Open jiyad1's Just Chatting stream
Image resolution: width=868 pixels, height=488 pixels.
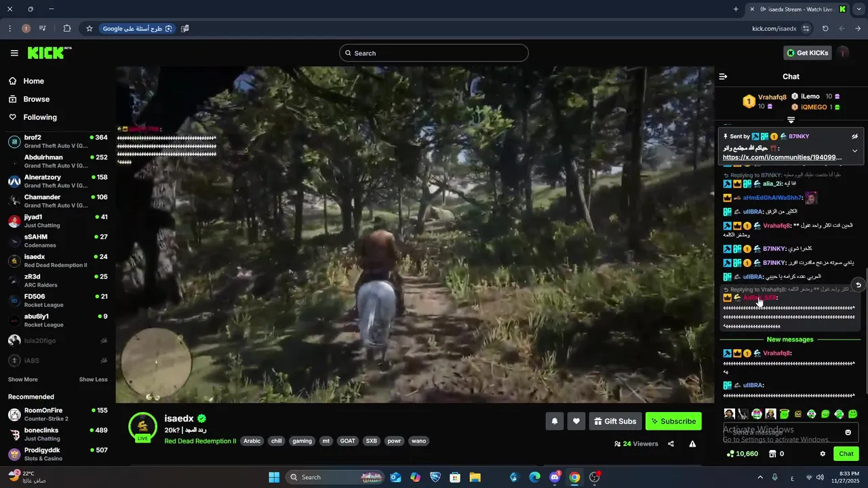point(58,221)
